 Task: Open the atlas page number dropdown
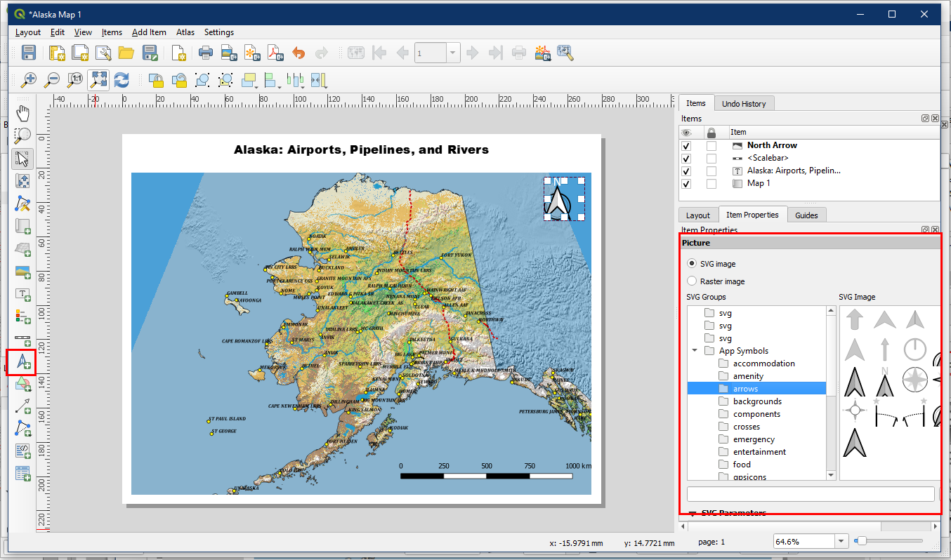(x=453, y=53)
